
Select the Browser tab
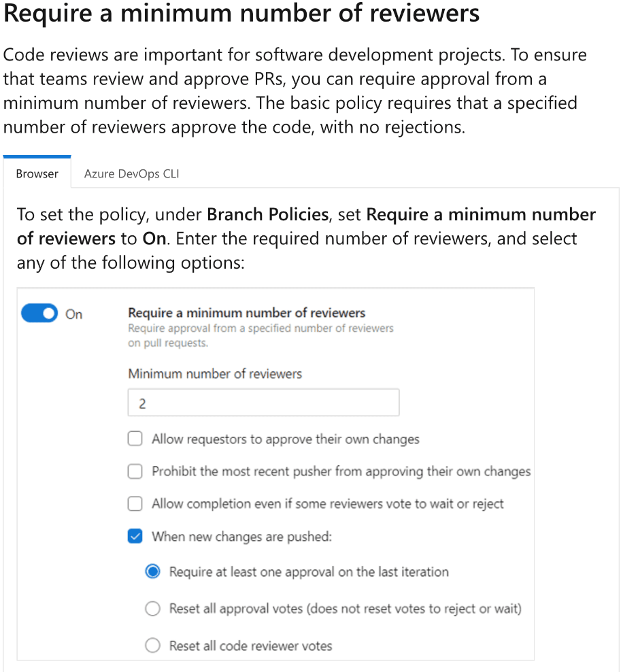point(37,173)
